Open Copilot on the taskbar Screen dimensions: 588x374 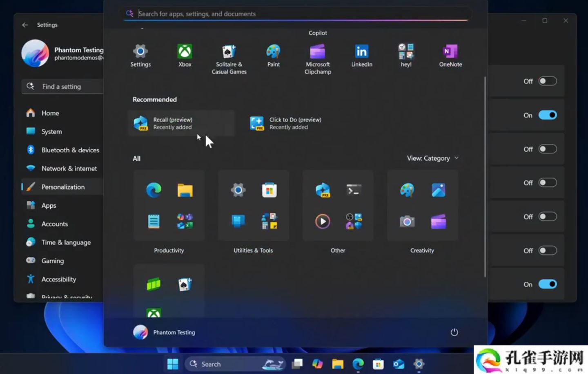[x=318, y=364]
